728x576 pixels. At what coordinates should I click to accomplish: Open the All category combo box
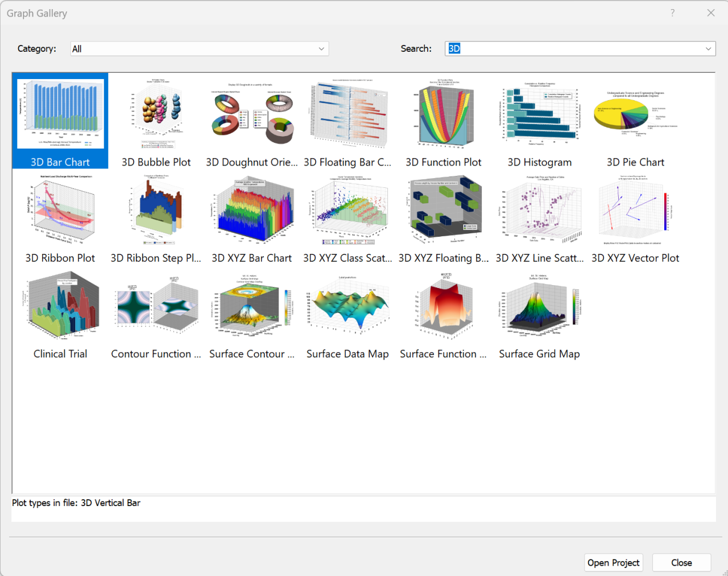[x=199, y=49]
